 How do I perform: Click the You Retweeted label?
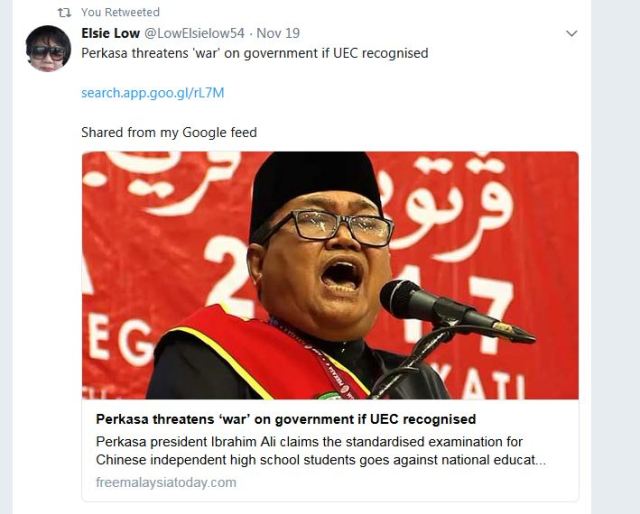click(120, 12)
